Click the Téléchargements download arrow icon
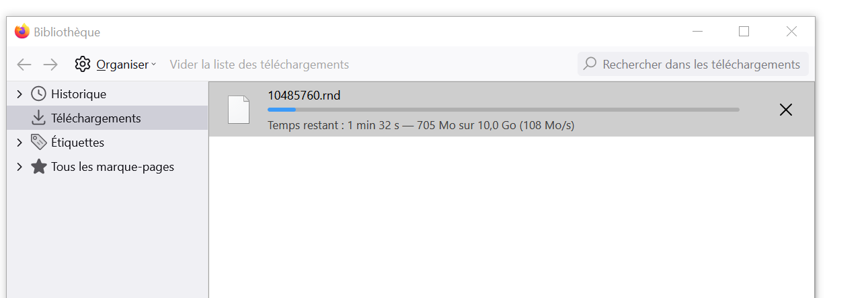This screenshot has width=868, height=298. (x=38, y=118)
